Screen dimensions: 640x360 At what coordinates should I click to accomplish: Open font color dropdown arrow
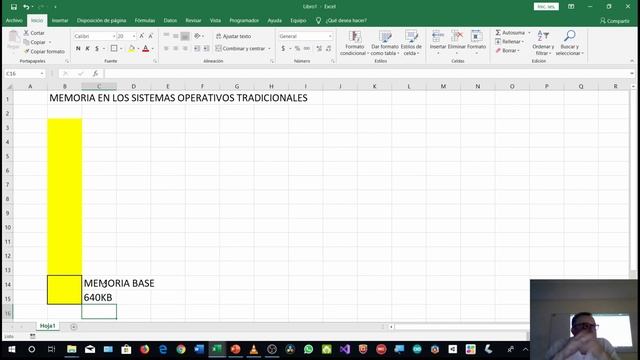pyautogui.click(x=153, y=49)
